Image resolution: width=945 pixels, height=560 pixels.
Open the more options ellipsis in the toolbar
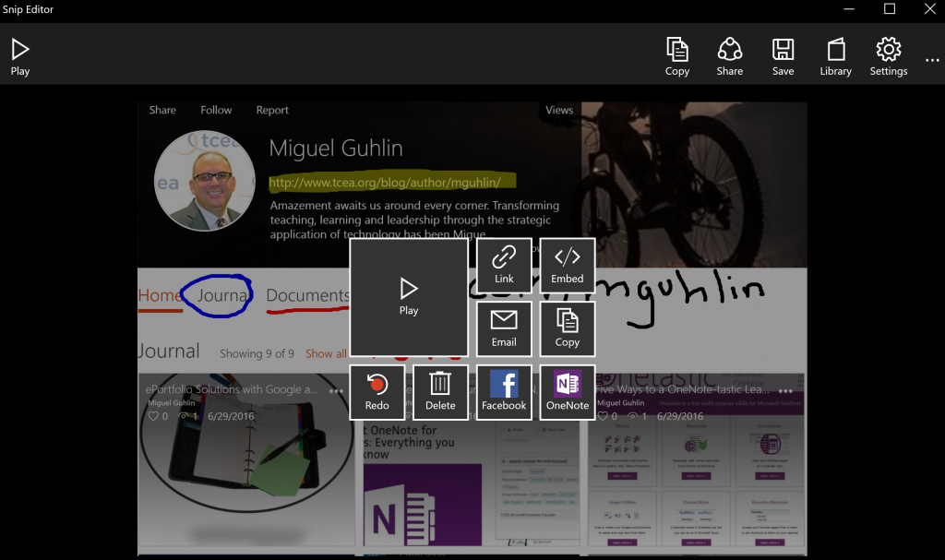932,60
